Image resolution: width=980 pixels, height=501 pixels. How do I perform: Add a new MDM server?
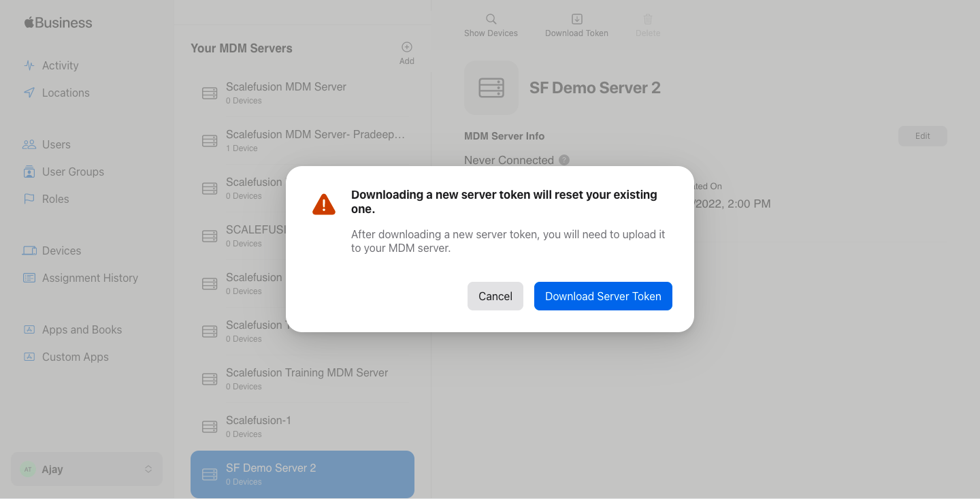point(407,52)
